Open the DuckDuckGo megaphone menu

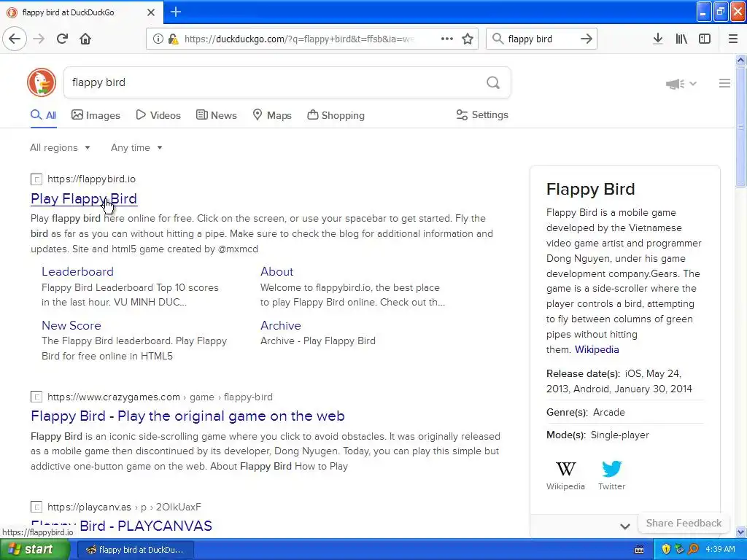[x=681, y=84]
